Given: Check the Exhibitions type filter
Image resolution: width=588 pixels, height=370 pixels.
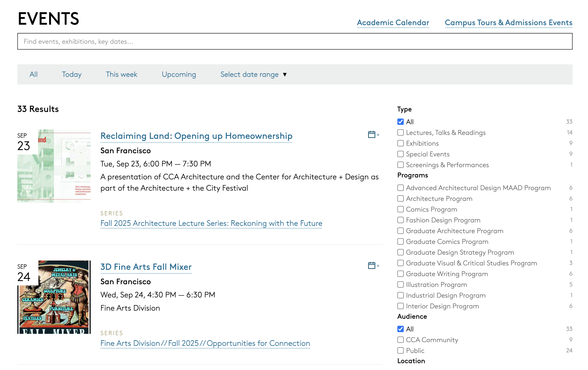Looking at the screenshot, I should tap(400, 143).
